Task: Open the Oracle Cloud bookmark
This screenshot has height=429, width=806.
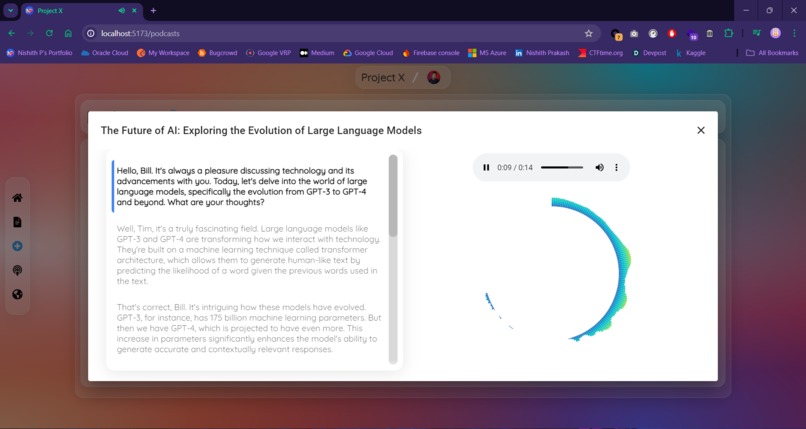Action: tap(105, 53)
